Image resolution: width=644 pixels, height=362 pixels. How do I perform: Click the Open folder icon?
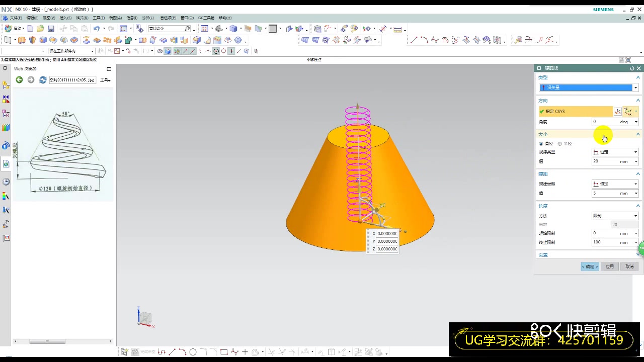[x=40, y=29]
